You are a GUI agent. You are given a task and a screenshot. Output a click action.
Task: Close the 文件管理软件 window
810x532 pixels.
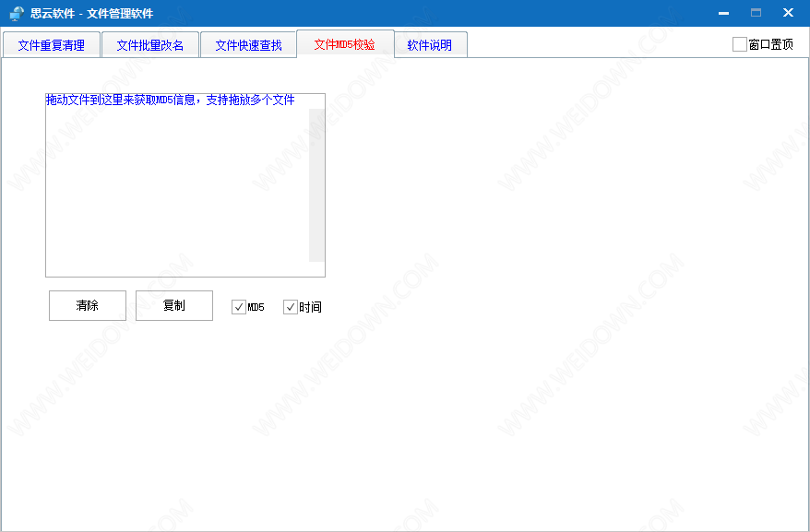(x=788, y=13)
